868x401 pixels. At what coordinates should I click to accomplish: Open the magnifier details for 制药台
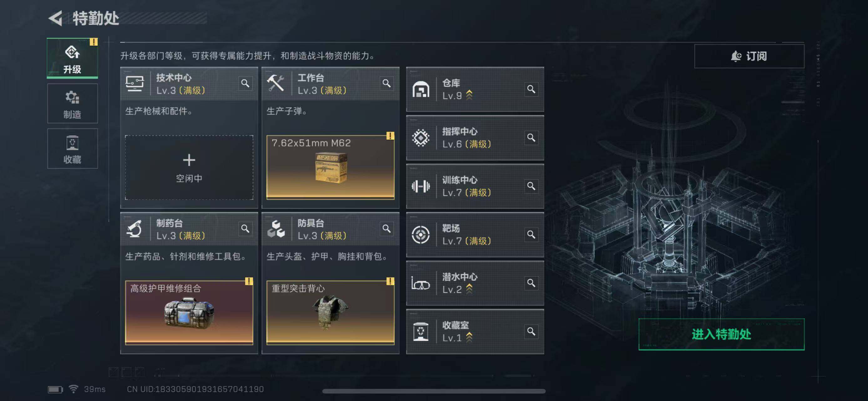point(245,229)
